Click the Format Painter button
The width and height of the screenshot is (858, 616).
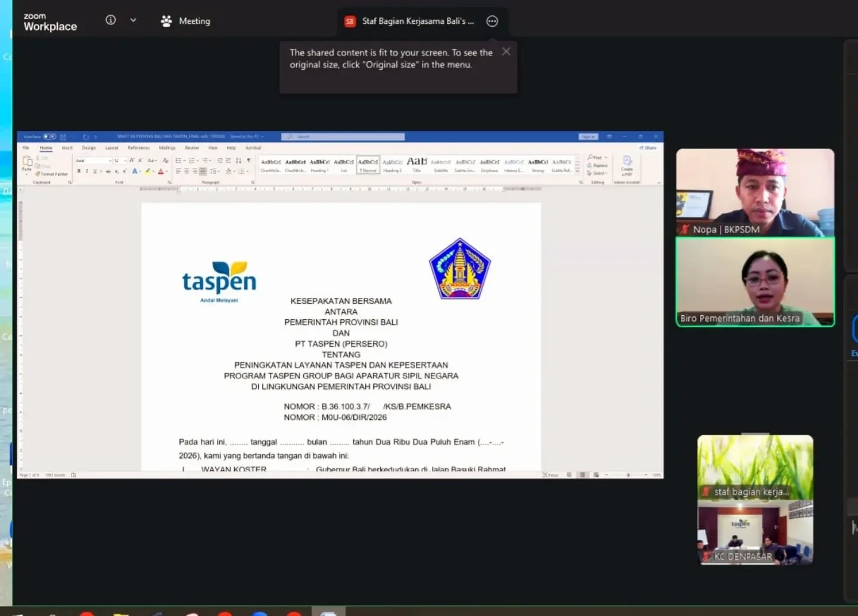51,174
